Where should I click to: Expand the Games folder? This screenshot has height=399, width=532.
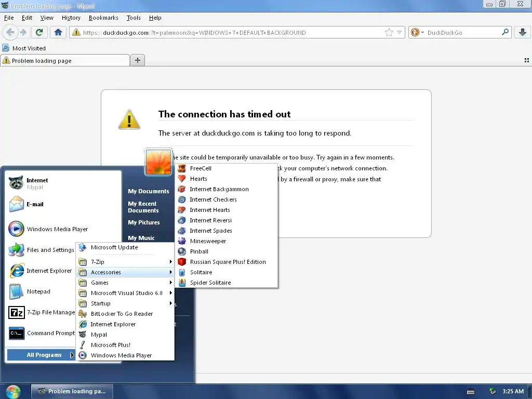click(125, 283)
